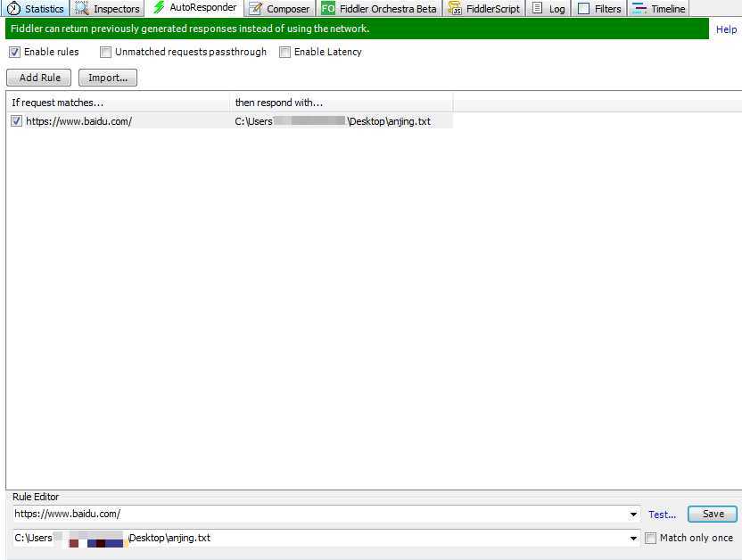The width and height of the screenshot is (742, 560).
Task: Open the FiddlerScript tab
Action: pyautogui.click(x=484, y=9)
